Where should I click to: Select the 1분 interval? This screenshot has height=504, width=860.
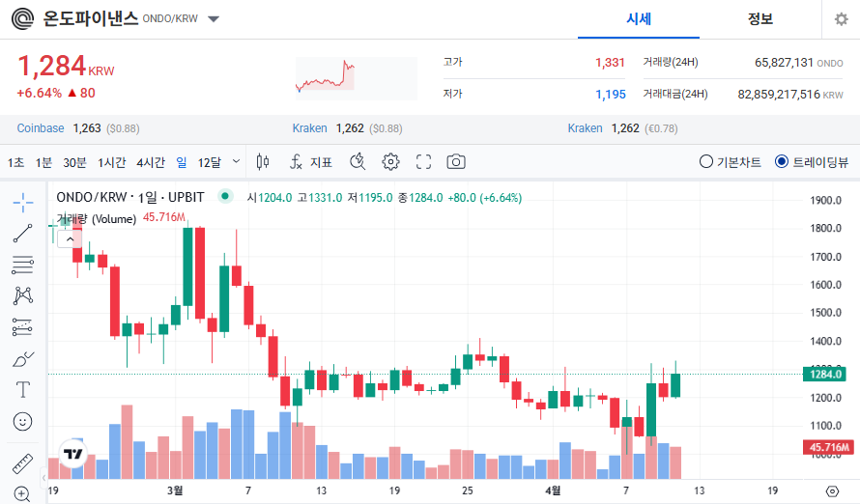(x=43, y=163)
